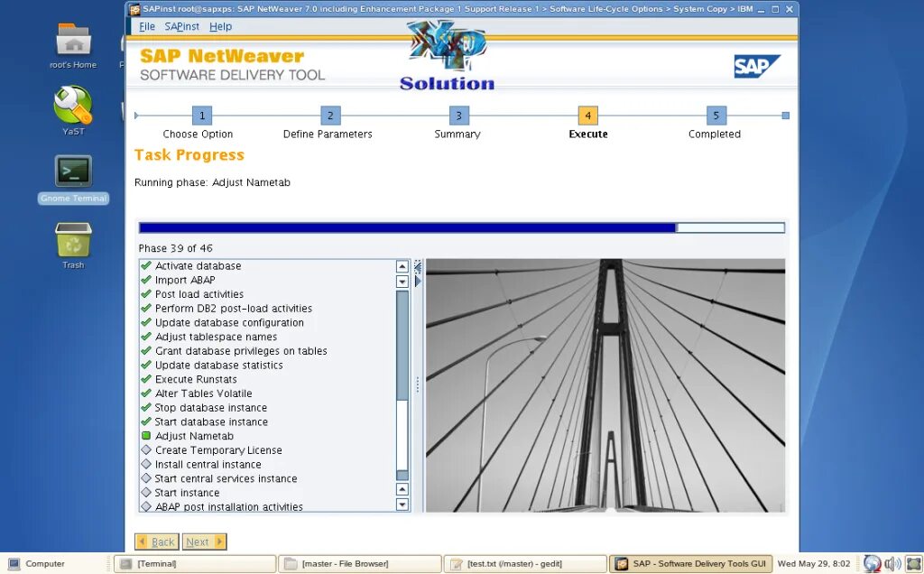Image resolution: width=924 pixels, height=574 pixels.
Task: Click green running square beside Adjust Nametab
Action: tap(146, 436)
